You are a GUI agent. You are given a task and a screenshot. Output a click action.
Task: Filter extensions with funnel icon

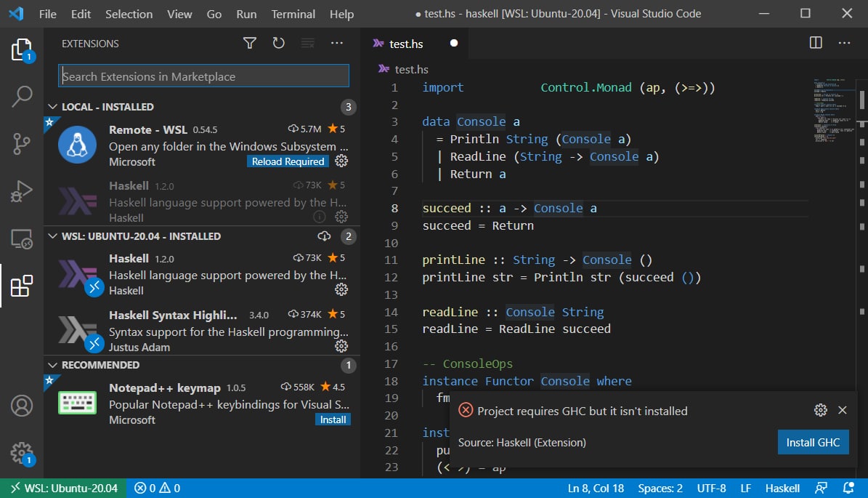pyautogui.click(x=250, y=43)
